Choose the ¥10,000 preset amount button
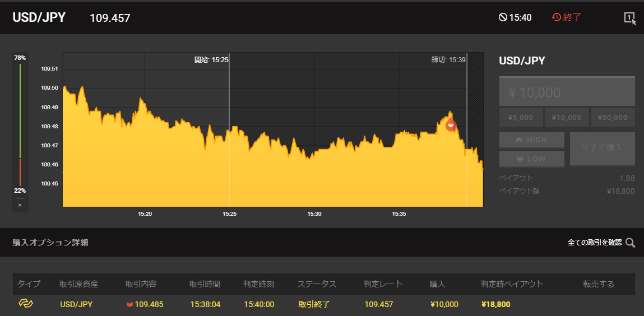The image size is (644, 316). (567, 118)
